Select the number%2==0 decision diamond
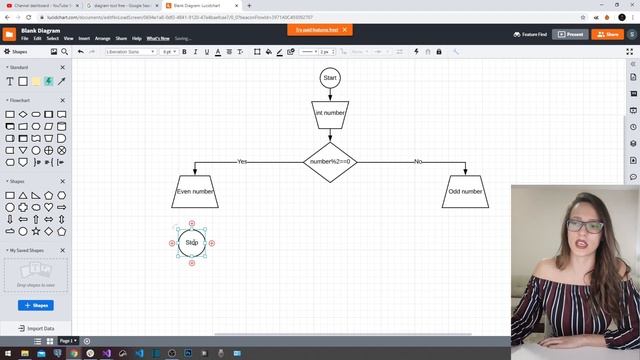 pos(330,162)
